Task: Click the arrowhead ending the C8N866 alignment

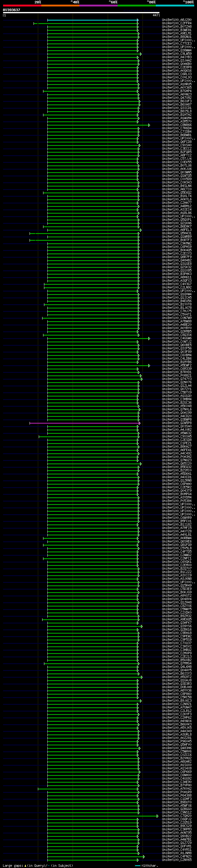Action: click(149, 125)
